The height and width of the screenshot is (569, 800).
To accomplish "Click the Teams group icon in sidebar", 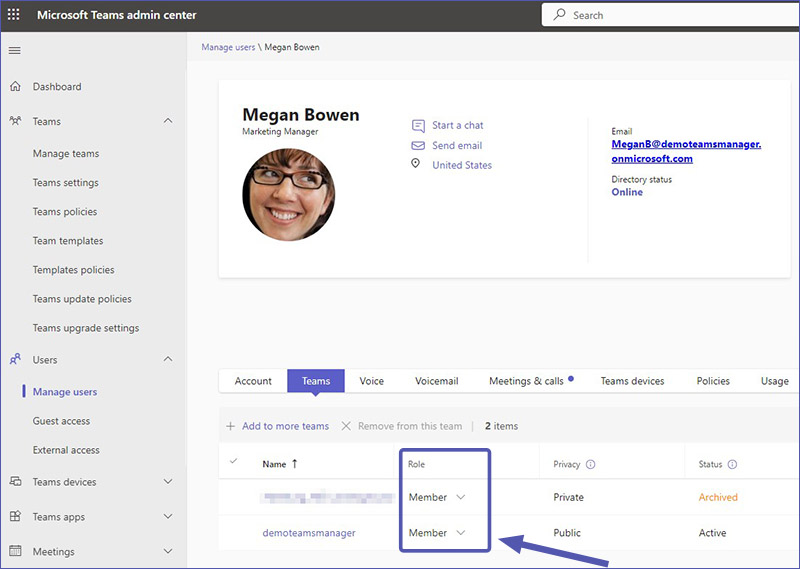I will pos(15,121).
